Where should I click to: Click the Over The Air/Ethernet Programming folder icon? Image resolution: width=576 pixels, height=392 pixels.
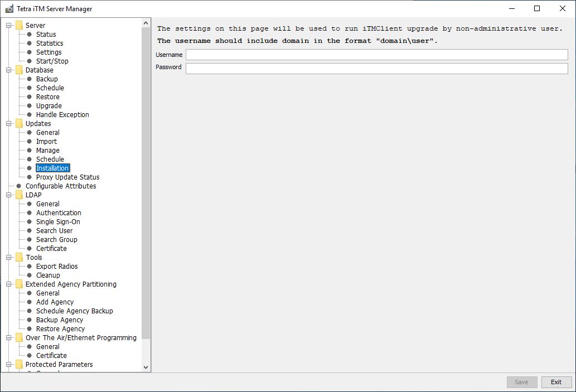pos(19,337)
